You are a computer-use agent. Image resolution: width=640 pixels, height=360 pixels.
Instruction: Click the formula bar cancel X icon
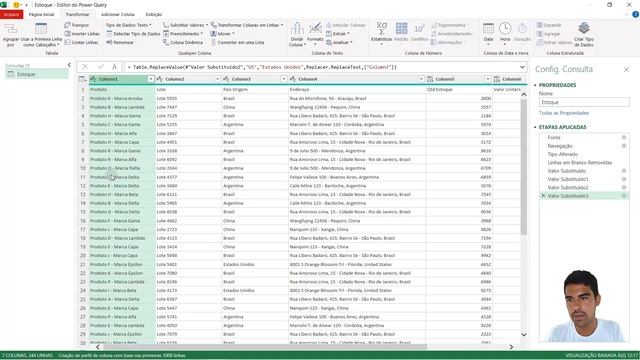(85, 67)
